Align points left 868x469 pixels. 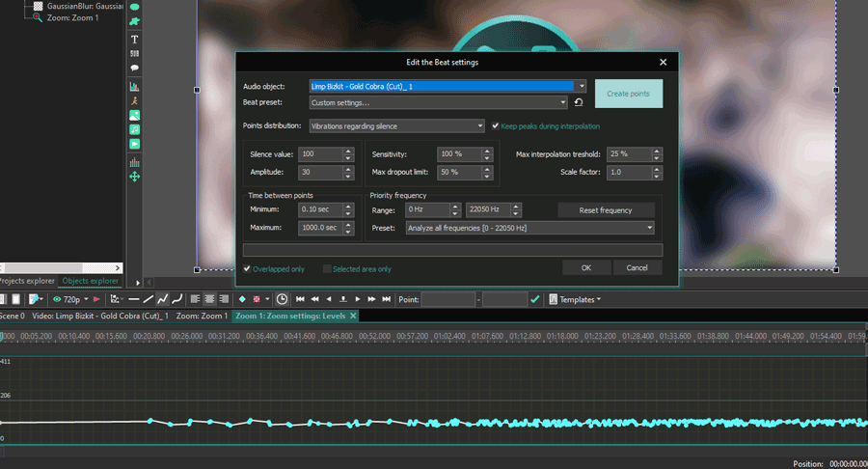pos(195,299)
